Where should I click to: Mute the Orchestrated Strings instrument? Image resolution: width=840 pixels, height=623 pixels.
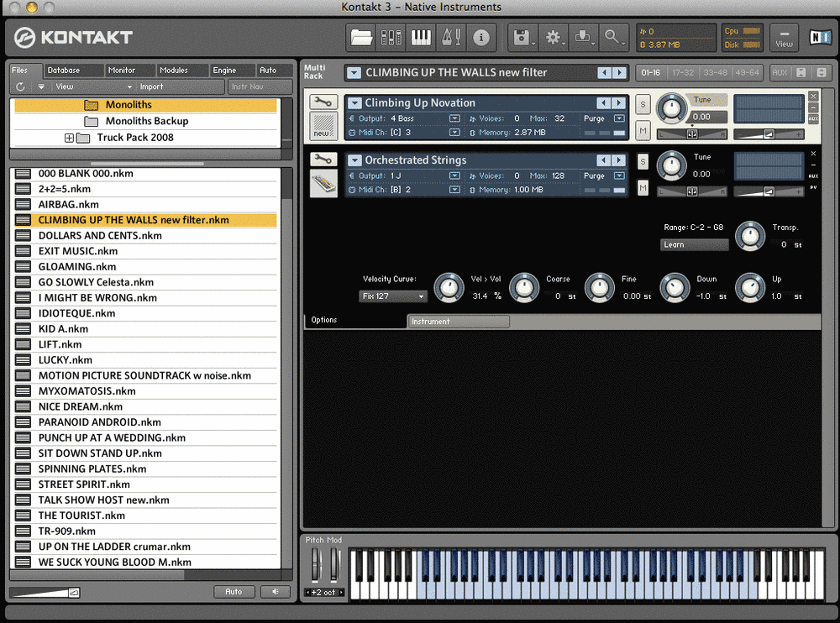643,187
